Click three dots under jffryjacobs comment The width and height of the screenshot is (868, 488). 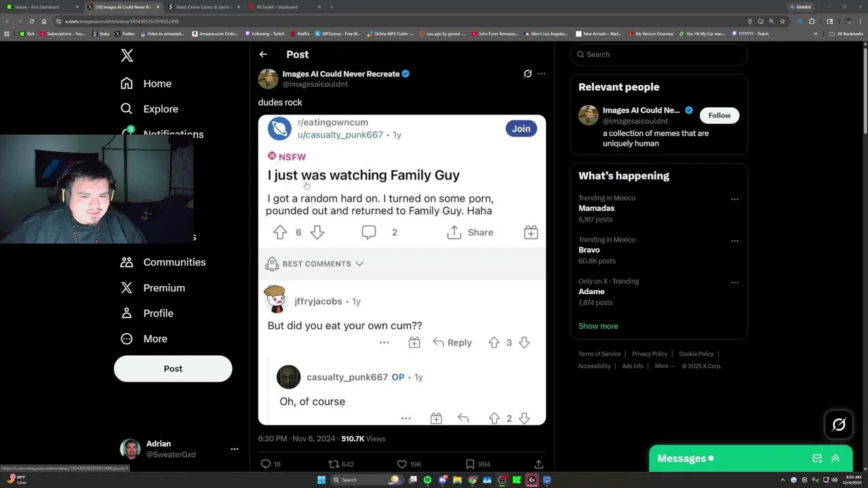[x=384, y=343]
